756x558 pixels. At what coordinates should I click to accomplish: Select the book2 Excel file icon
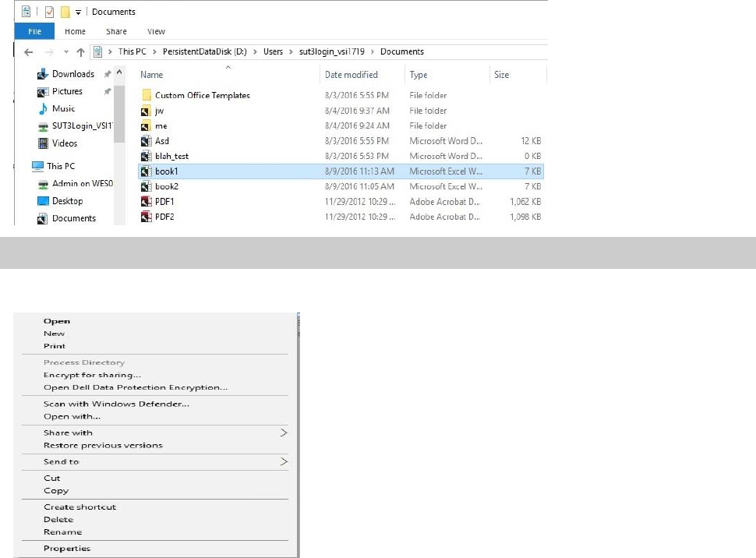tap(147, 186)
